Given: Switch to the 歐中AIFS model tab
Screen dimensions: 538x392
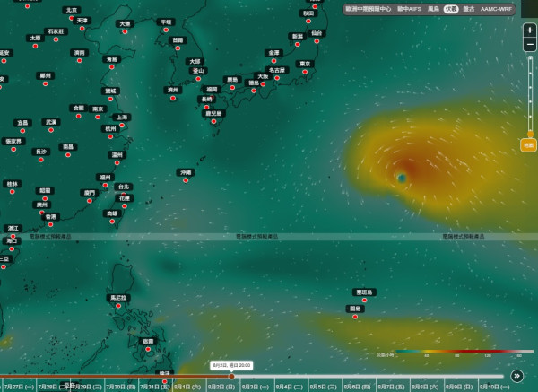Looking at the screenshot, I should click(409, 9).
